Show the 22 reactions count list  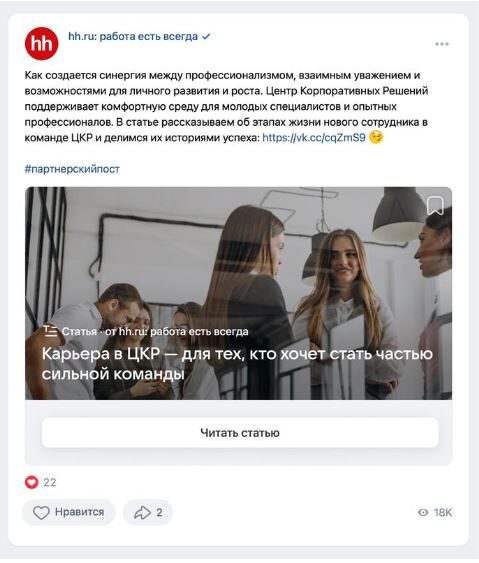[50, 482]
